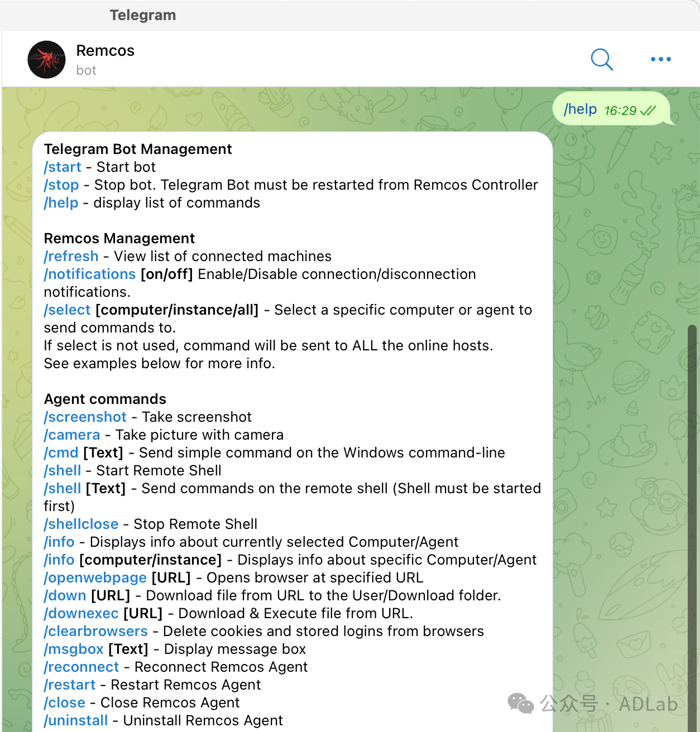The width and height of the screenshot is (700, 732).
Task: Click the /downexec command link
Action: 81,613
